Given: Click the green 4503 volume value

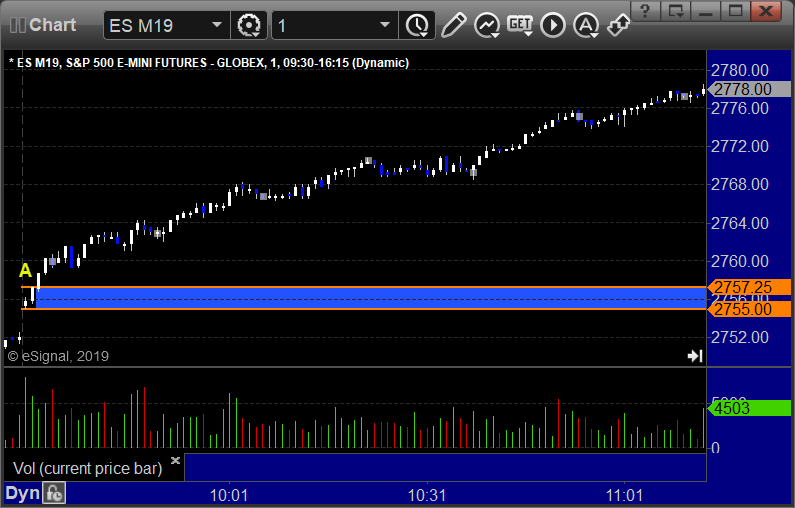Looking at the screenshot, I should (749, 408).
